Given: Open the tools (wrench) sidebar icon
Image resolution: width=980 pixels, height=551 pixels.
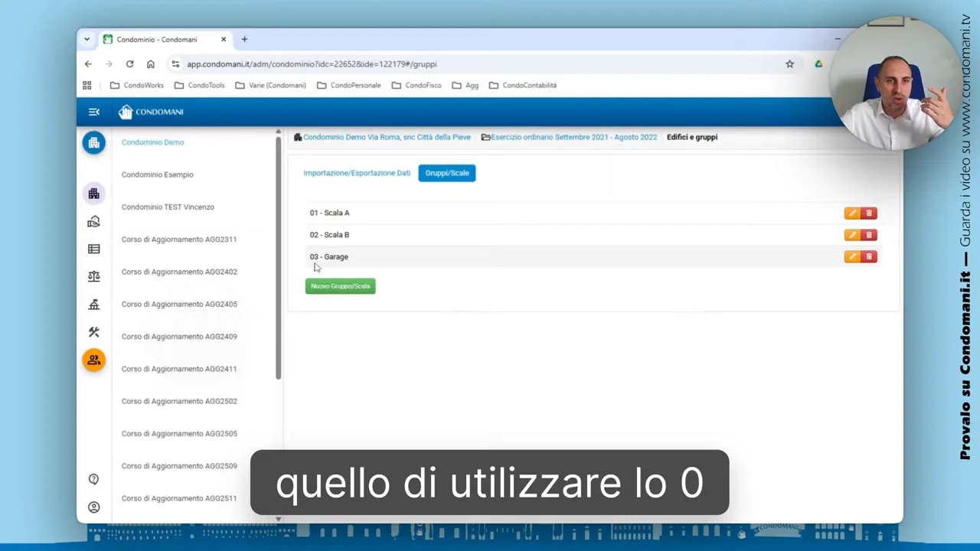Looking at the screenshot, I should 93,332.
